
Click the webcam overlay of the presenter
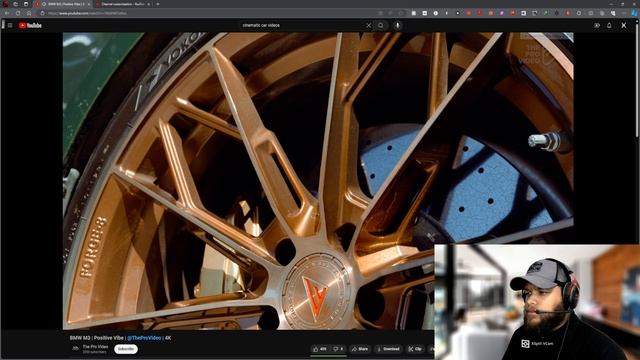[x=537, y=302]
